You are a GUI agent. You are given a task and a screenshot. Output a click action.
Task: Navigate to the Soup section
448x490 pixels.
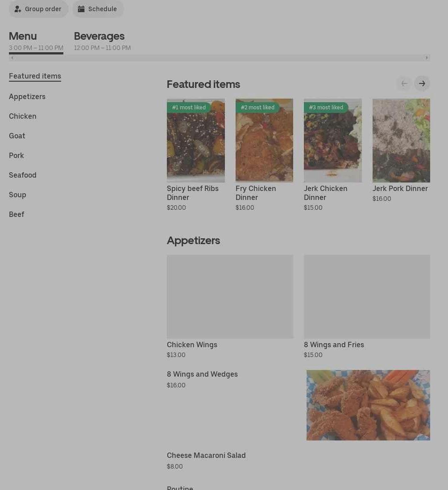(17, 195)
